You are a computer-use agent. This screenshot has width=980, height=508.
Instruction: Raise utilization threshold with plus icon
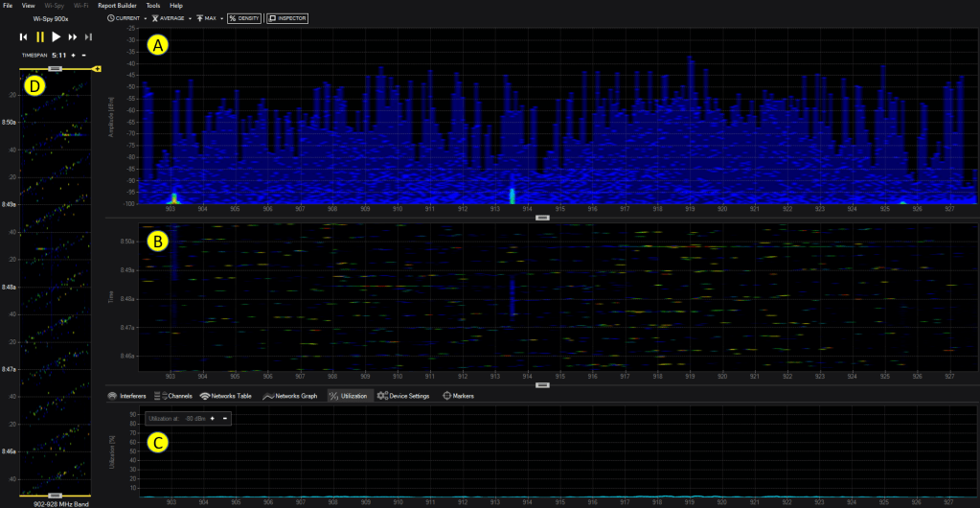click(x=212, y=418)
